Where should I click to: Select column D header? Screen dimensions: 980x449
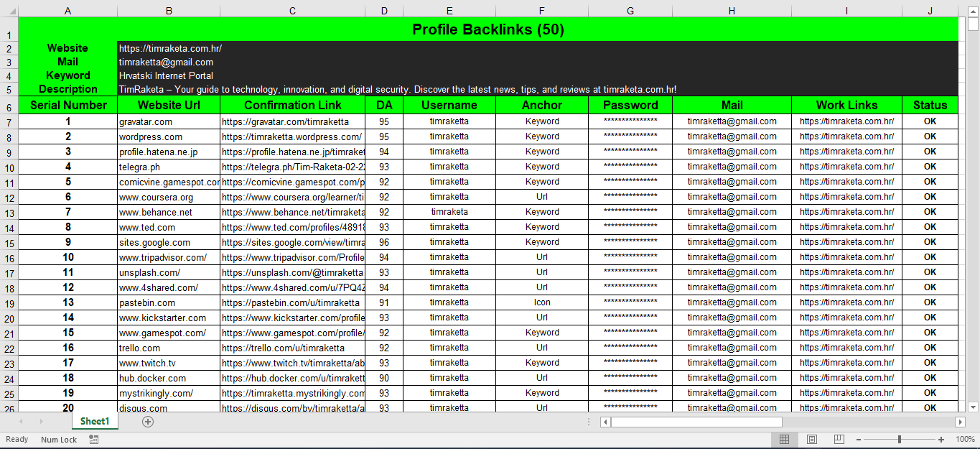pyautogui.click(x=384, y=10)
